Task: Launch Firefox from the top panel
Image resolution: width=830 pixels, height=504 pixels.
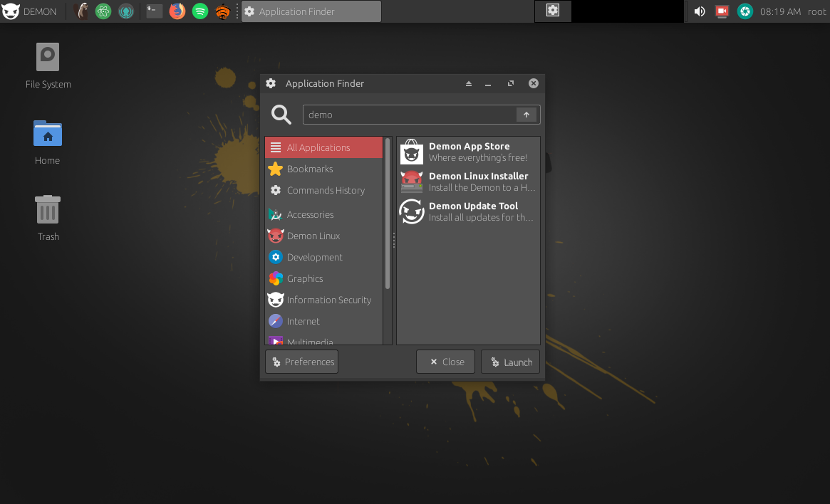Action: point(177,11)
